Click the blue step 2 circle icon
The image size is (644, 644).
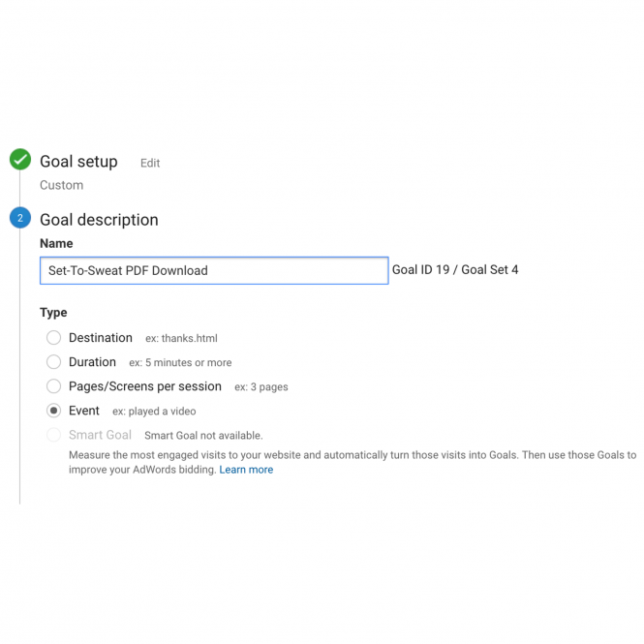click(x=20, y=218)
